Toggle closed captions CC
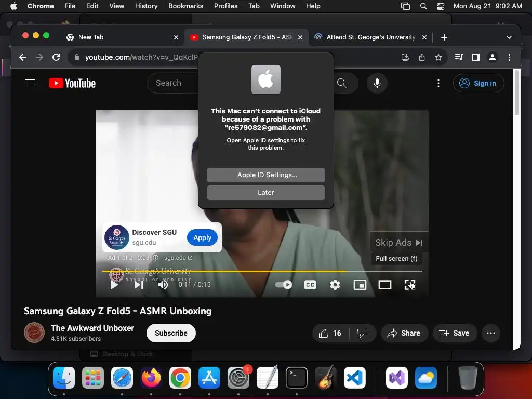Viewport: 532px width, 399px height. coord(310,285)
